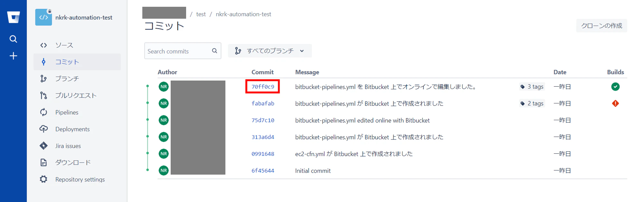
Task: Open commit 70ff0c9
Action: point(263,87)
